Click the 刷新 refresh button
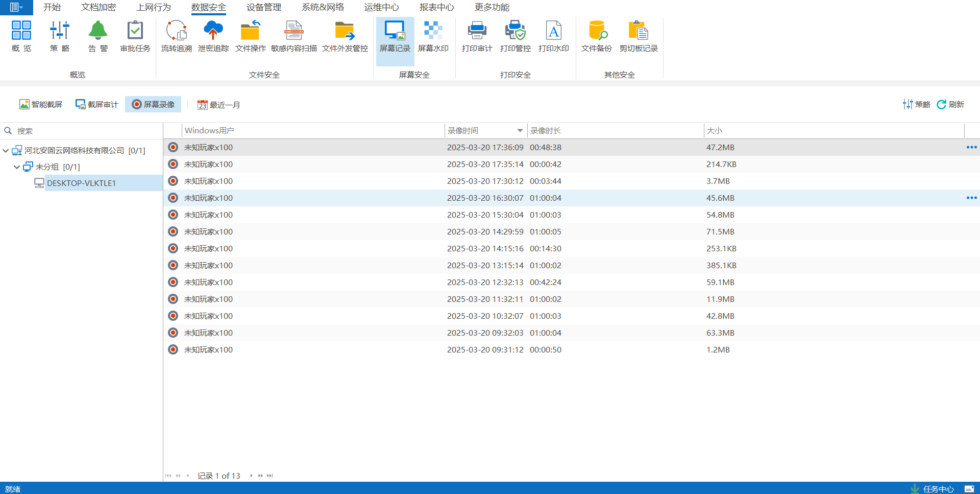The width and height of the screenshot is (980, 494). 950,104
